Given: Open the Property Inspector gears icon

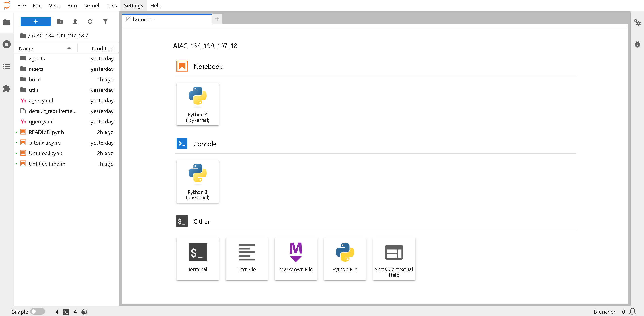Looking at the screenshot, I should [637, 22].
